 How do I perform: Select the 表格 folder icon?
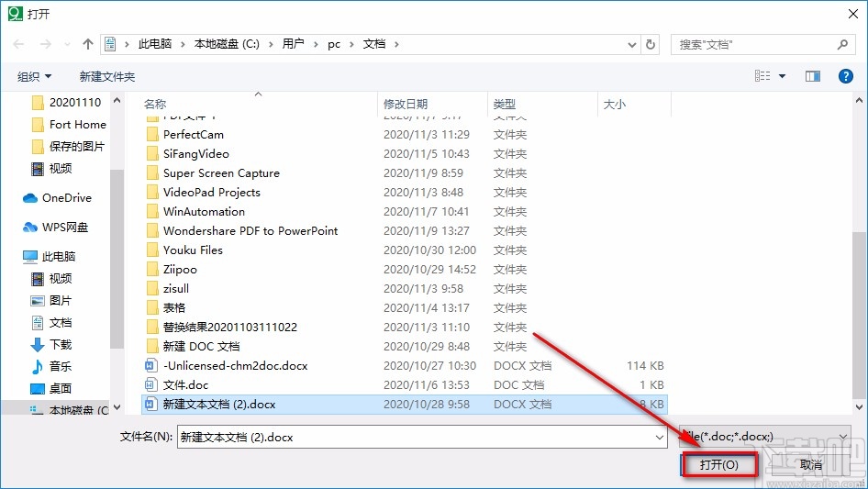(152, 308)
